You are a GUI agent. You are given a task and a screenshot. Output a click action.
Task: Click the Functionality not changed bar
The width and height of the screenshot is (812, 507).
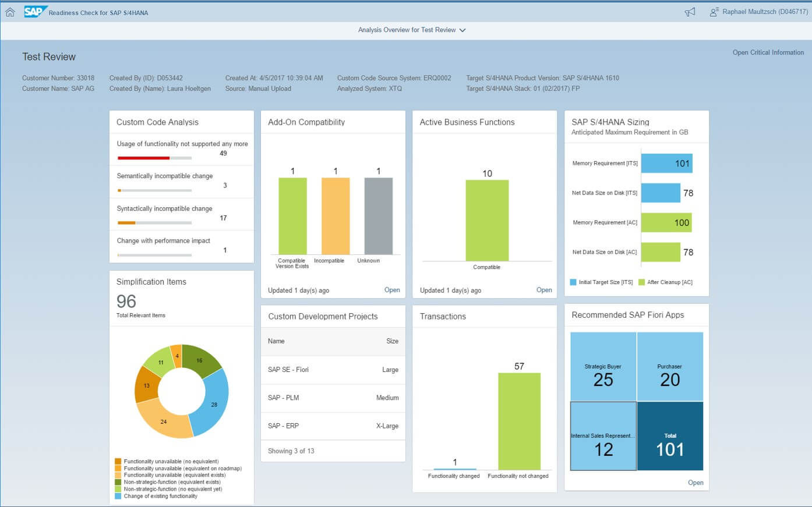tap(518, 421)
